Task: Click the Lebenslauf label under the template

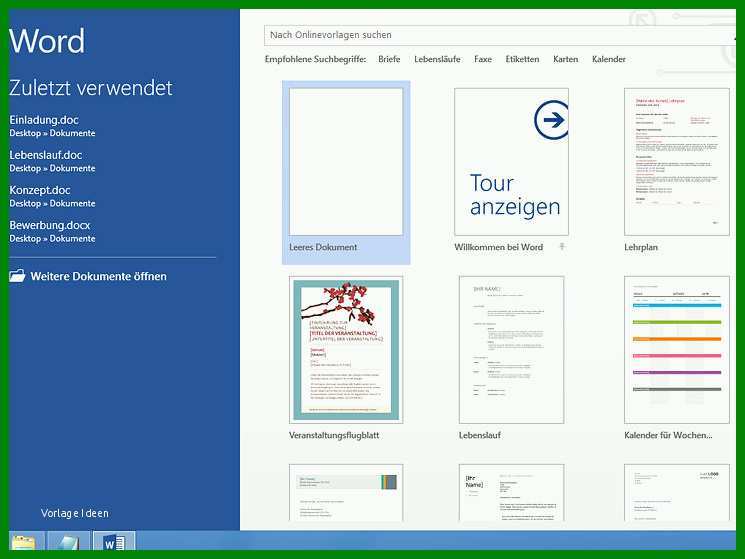Action: pyautogui.click(x=480, y=435)
